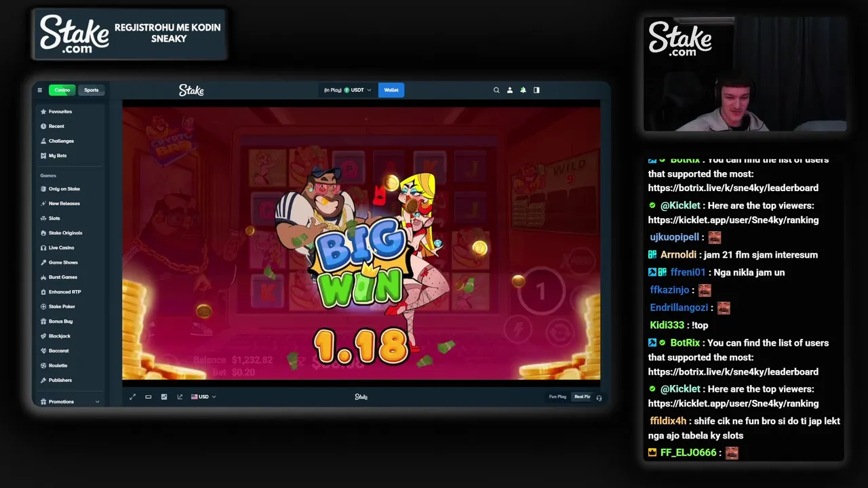Click the Stake.com registration banner
The image size is (868, 488).
130,34
